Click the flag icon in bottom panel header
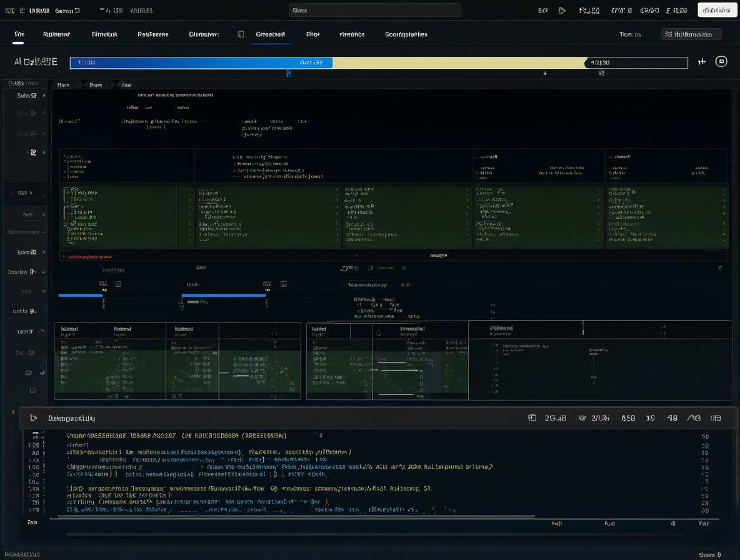The height and width of the screenshot is (560, 740). click(x=34, y=419)
